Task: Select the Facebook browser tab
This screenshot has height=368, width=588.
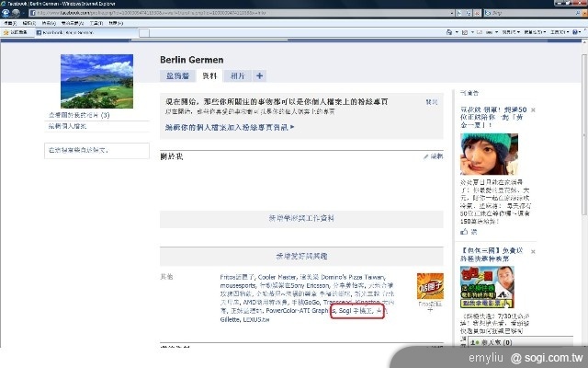Action: pos(64,31)
